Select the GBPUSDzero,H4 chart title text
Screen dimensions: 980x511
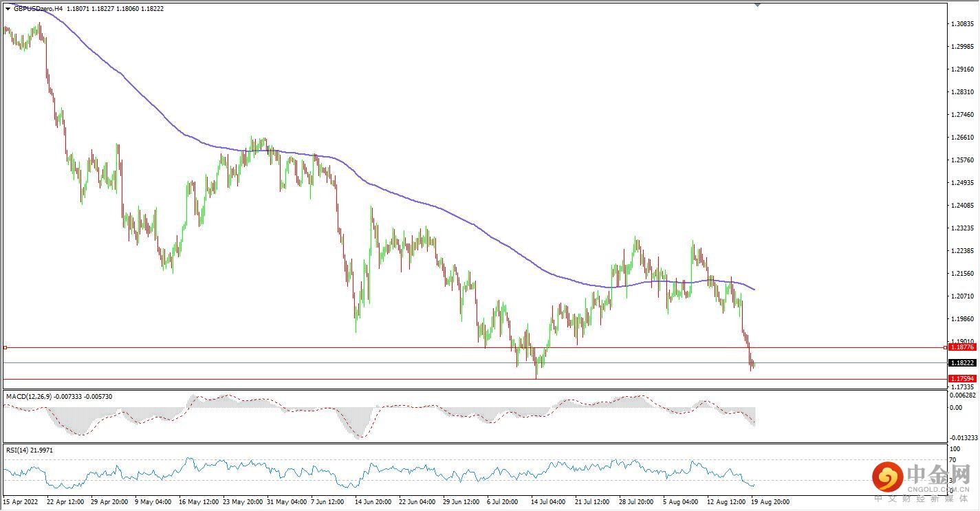coord(38,9)
